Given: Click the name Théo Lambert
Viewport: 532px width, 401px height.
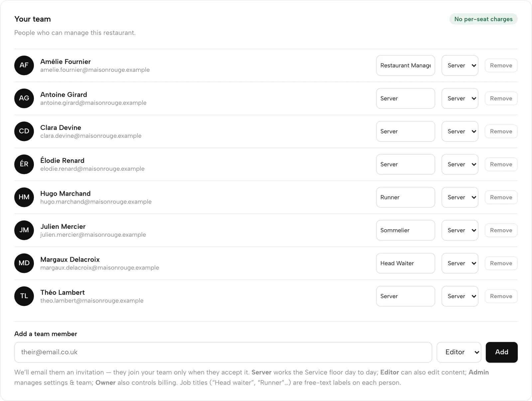Looking at the screenshot, I should [63, 292].
